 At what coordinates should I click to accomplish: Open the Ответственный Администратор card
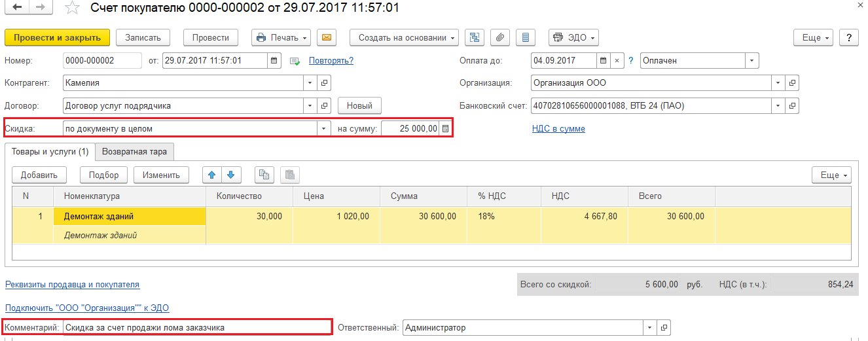click(663, 327)
